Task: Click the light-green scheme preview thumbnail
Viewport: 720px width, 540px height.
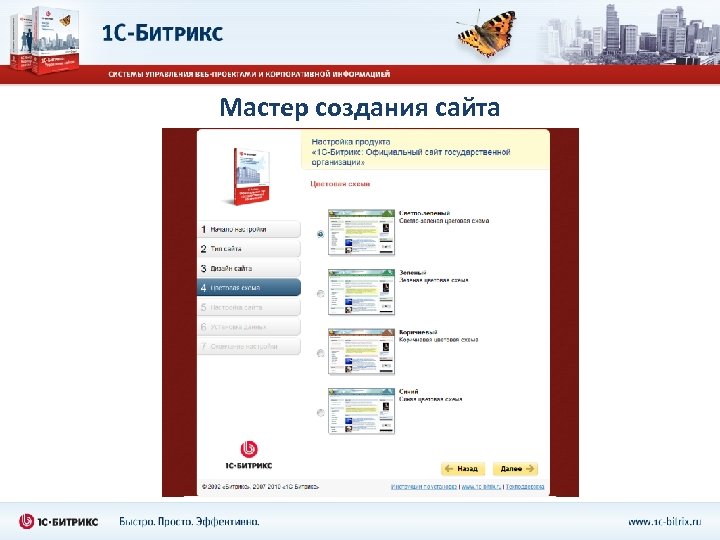Action: pos(361,232)
